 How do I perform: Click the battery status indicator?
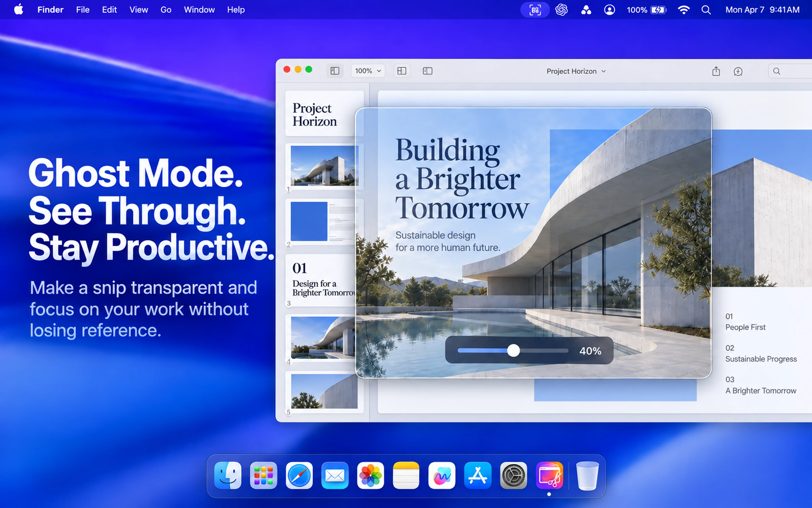tap(646, 10)
